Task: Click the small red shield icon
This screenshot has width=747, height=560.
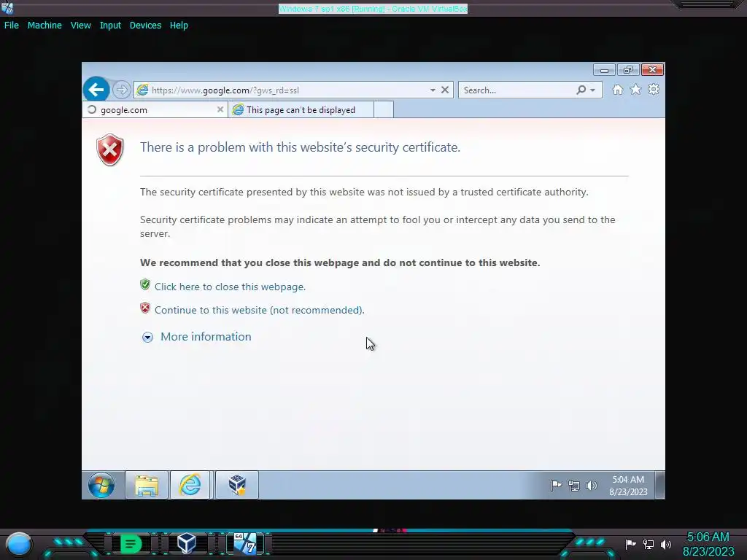Action: click(x=145, y=308)
